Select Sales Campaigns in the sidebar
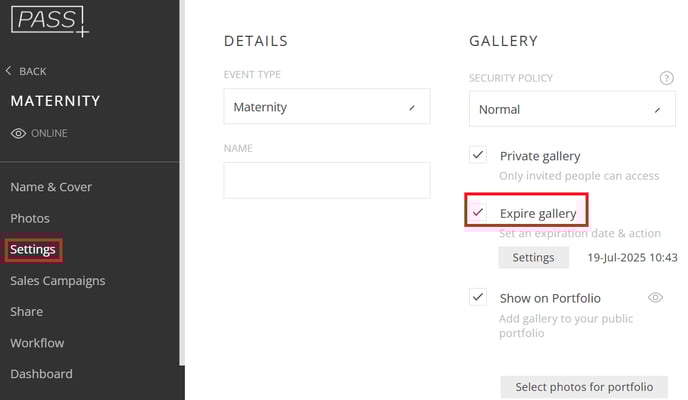Viewport: 688px width, 400px height. [58, 281]
